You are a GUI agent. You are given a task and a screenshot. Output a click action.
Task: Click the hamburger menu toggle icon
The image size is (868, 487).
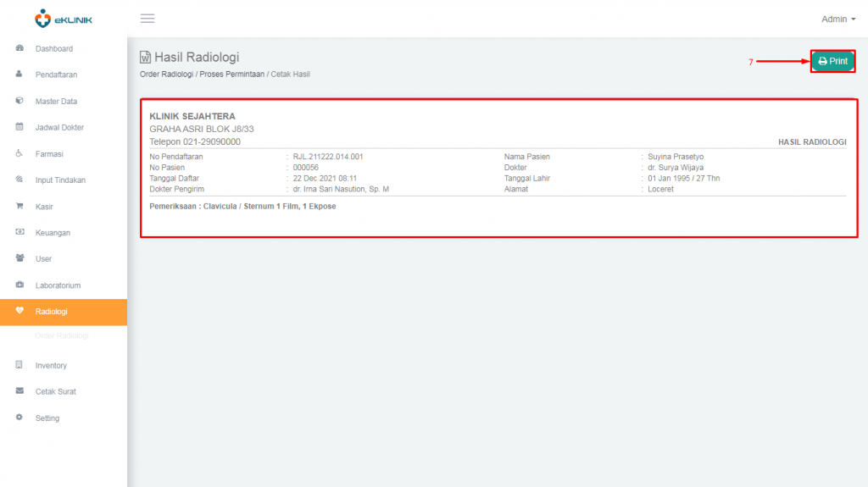point(147,19)
